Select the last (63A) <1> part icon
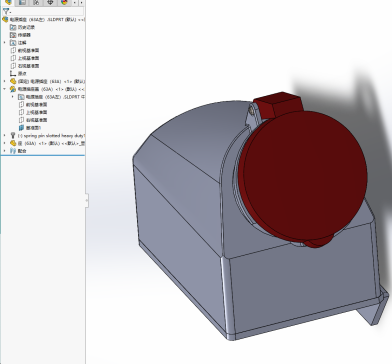This screenshot has height=364, width=392. tap(13, 143)
